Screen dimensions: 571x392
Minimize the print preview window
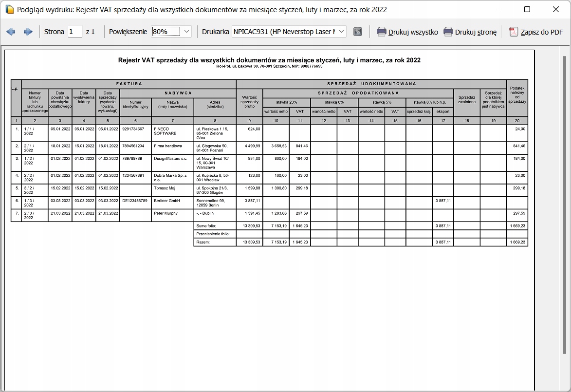pos(499,9)
